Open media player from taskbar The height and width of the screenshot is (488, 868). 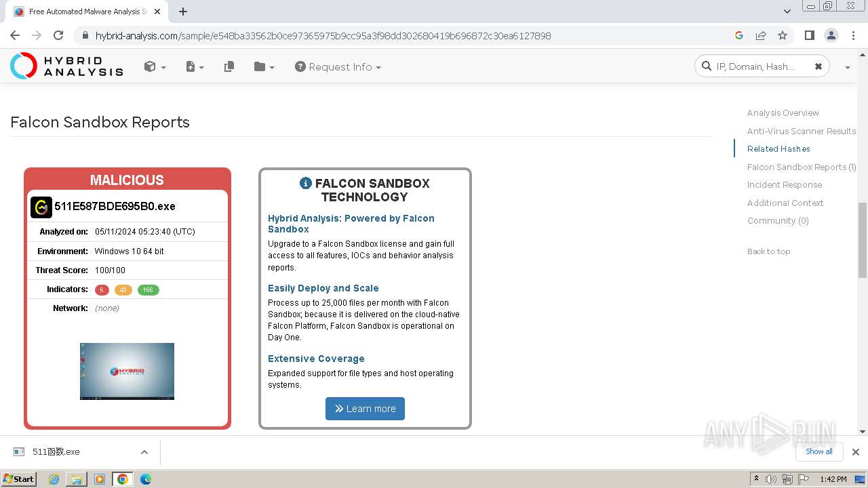click(100, 479)
